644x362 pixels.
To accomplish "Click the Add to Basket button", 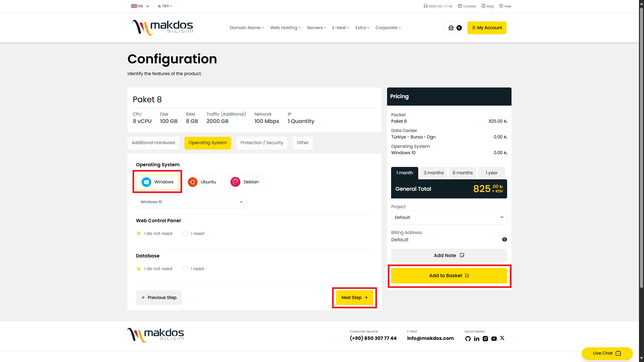I will click(x=449, y=276).
